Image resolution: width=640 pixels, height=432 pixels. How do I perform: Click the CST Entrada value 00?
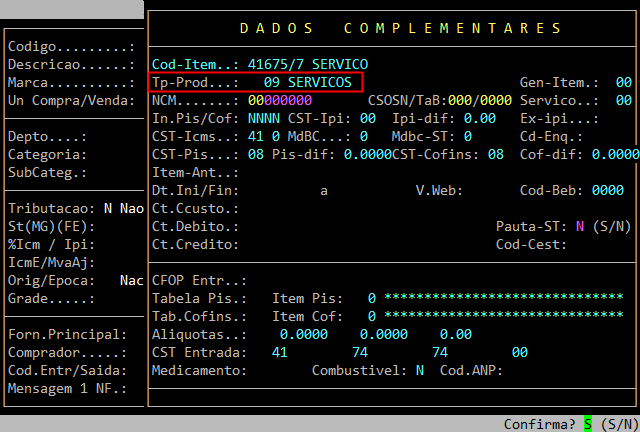click(520, 352)
